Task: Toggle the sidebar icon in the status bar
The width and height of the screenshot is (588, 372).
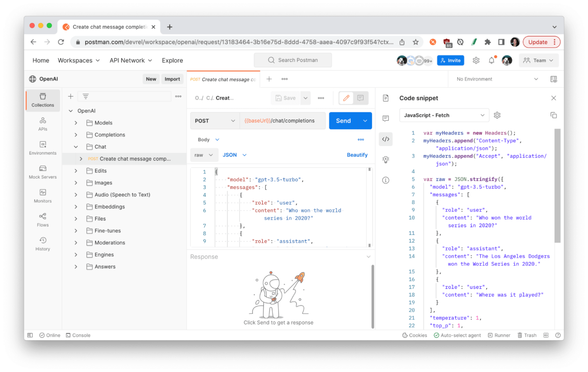Action: tap(30, 335)
